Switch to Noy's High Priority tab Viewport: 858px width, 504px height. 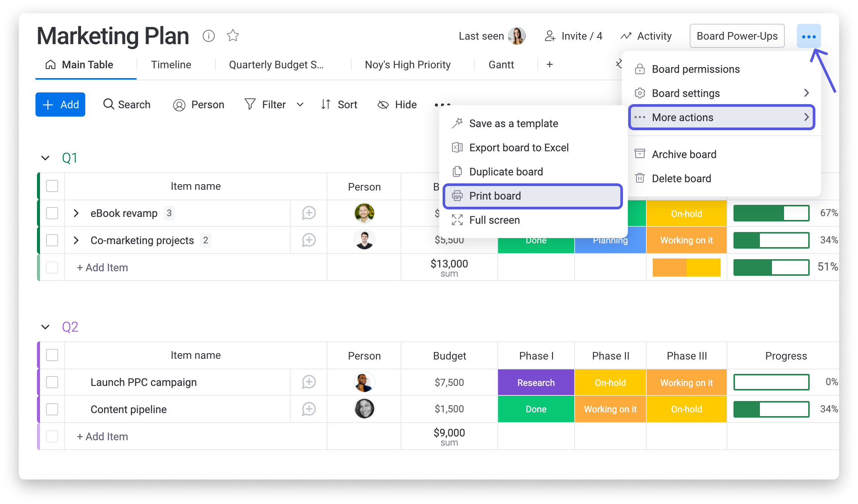pos(407,65)
